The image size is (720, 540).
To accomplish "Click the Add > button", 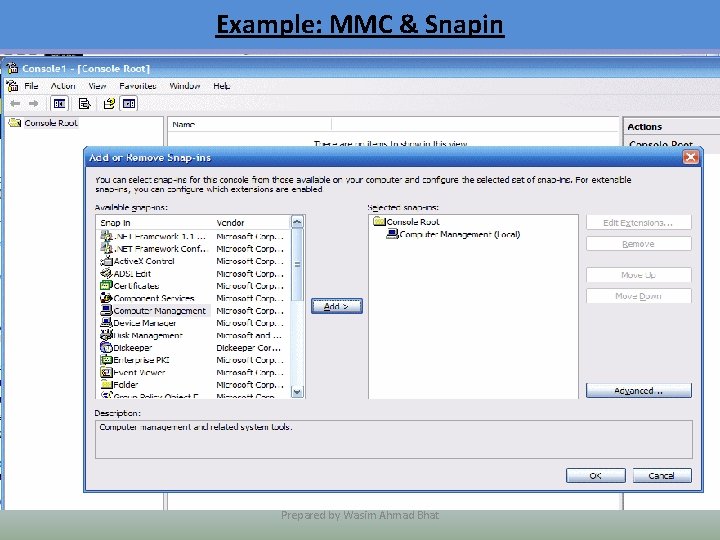I will pos(337,306).
